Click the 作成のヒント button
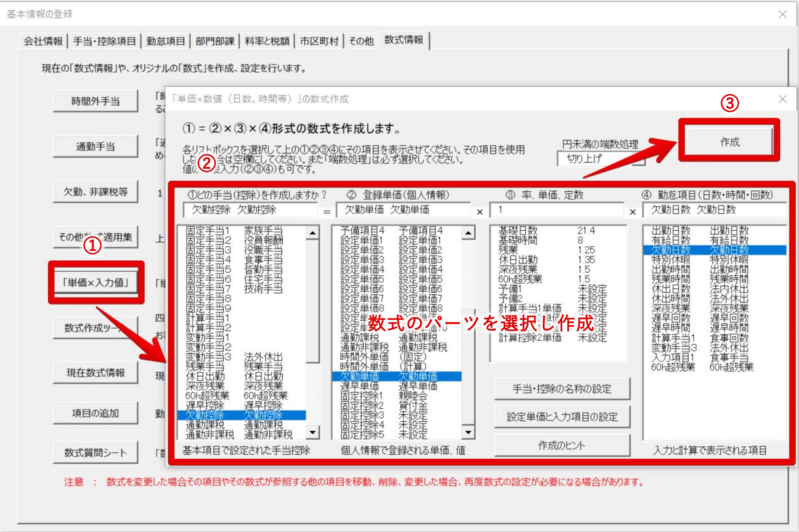799x532 pixels. coord(562,445)
